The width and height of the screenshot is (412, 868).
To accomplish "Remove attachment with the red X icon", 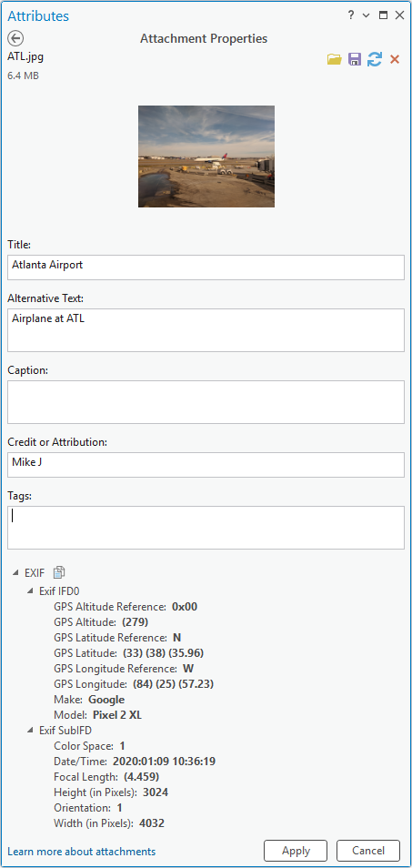I will 395,59.
